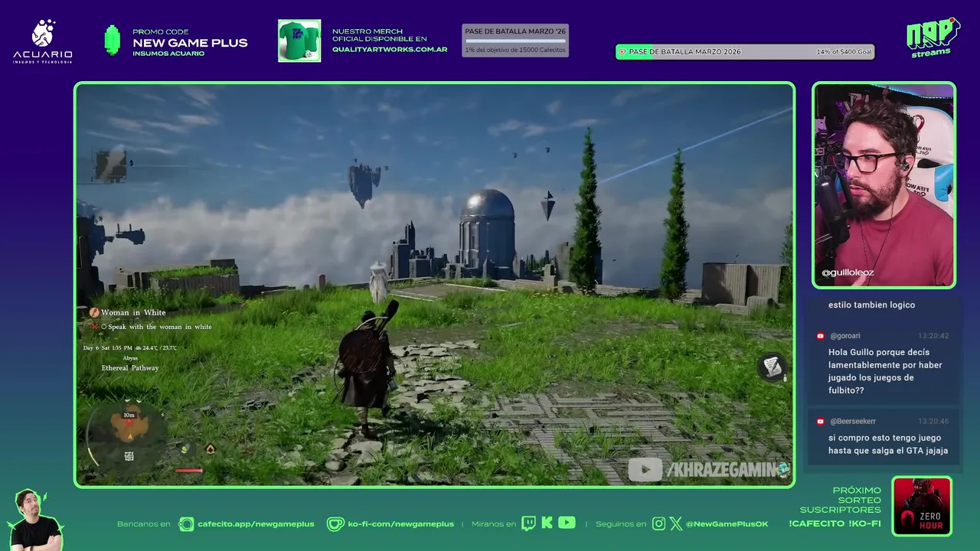Open the @NewGamePlusOK handle
The height and width of the screenshot is (551, 980).
click(x=727, y=524)
